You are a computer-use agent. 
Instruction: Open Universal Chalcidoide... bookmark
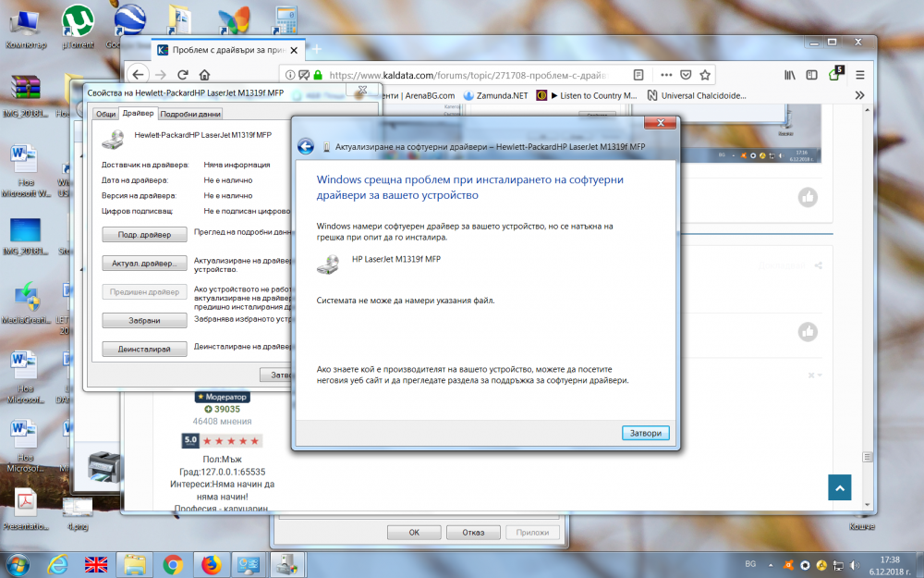point(697,95)
